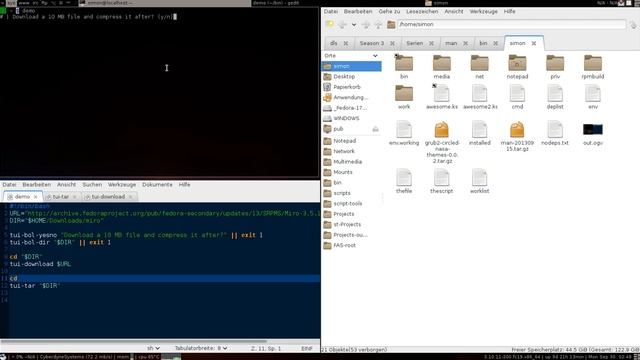Select the awesome.ks file icon
640x360 pixels.
[442, 93]
